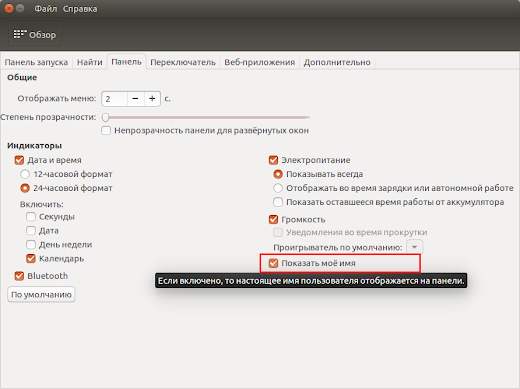Toggle the Громкость indicator checkbox
This screenshot has height=389, width=520.
[x=273, y=219]
